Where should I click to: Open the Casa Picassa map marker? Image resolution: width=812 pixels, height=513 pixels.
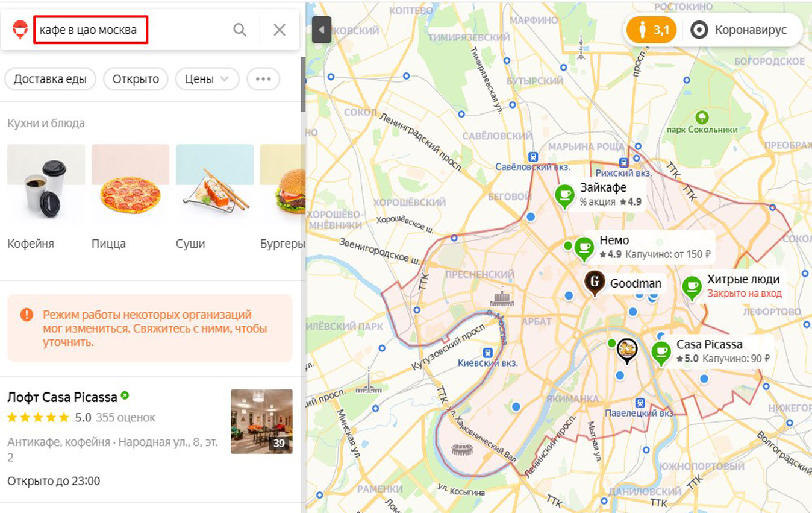(x=661, y=353)
